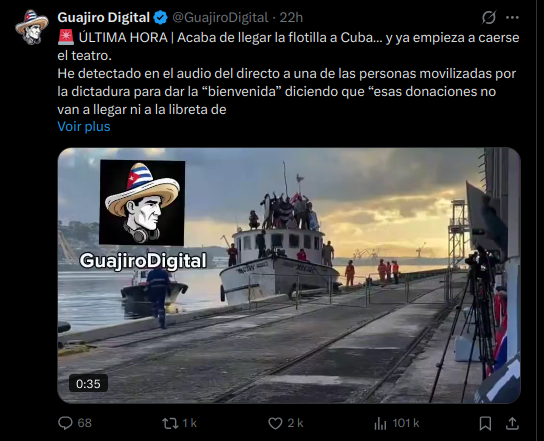Click the 0:35 video duration badge
Viewport: 544px width, 441px height.
coord(88,383)
